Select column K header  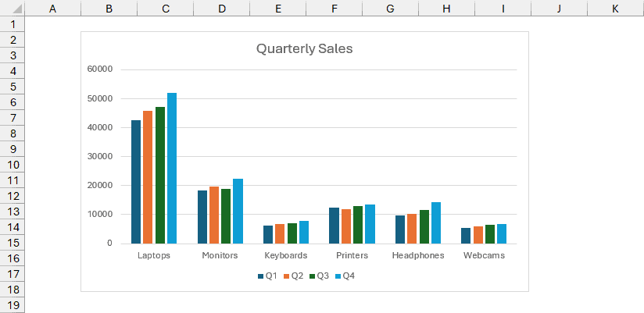[615, 9]
